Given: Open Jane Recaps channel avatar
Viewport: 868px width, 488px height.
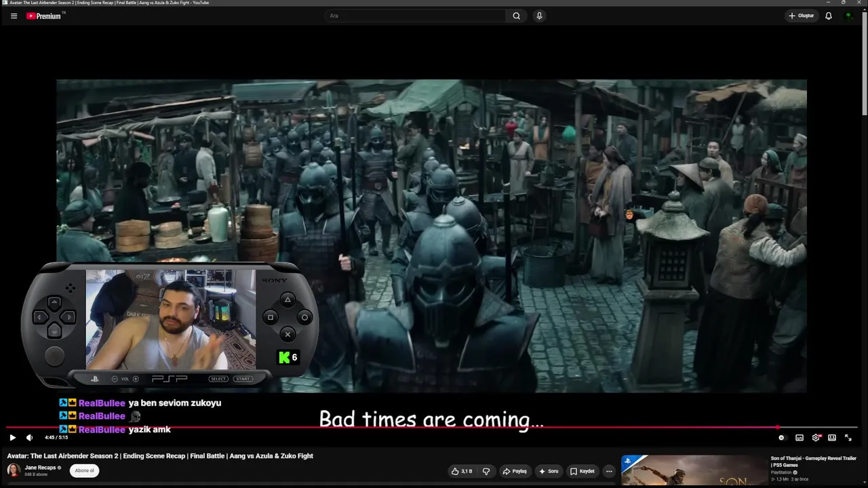Looking at the screenshot, I should 14,470.
